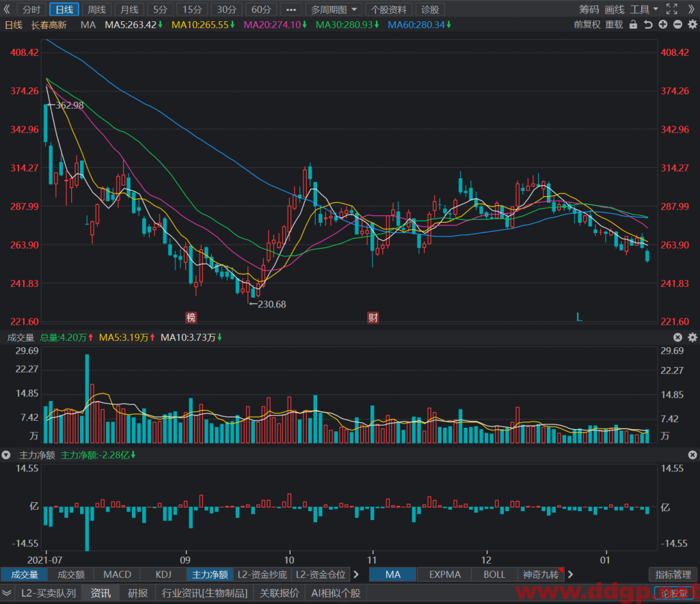Toggle fullscreen chart mode
The width and height of the screenshot is (700, 604).
[672, 9]
